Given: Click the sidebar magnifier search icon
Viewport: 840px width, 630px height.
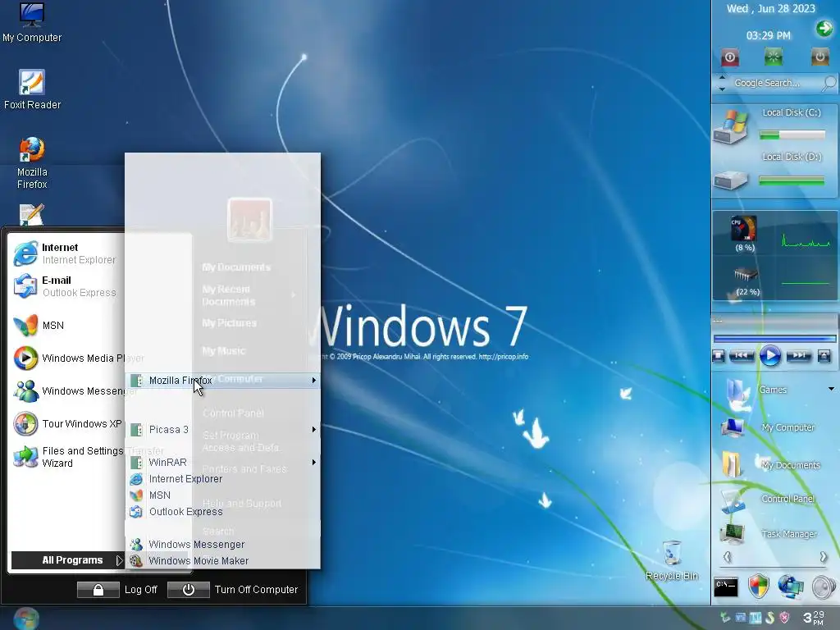Looking at the screenshot, I should tap(829, 83).
